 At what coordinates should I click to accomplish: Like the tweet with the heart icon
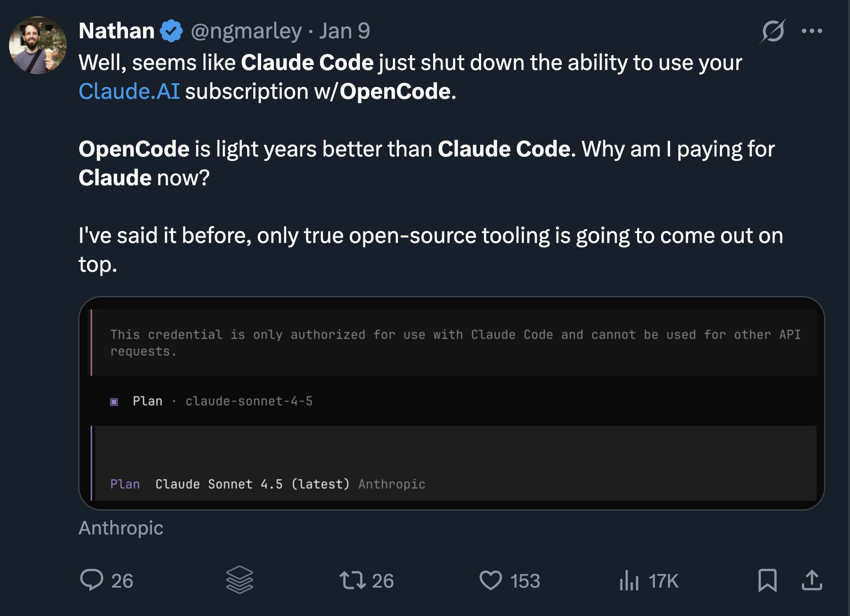(x=490, y=580)
